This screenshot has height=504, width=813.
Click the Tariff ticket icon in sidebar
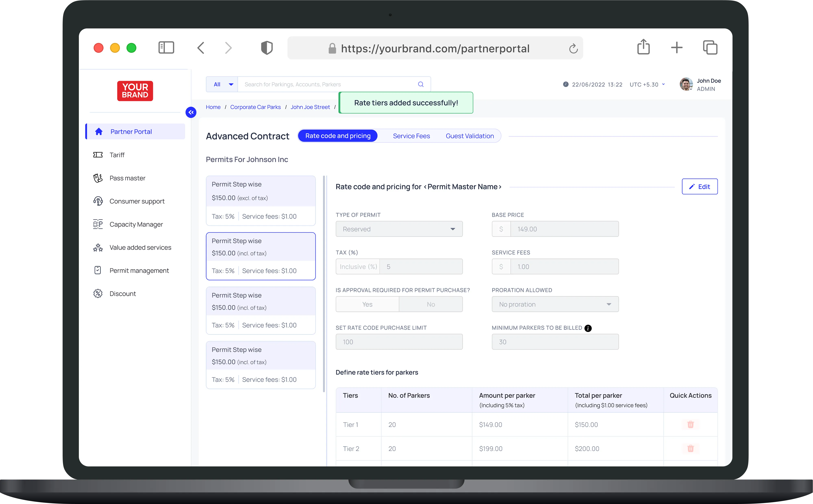click(x=98, y=155)
